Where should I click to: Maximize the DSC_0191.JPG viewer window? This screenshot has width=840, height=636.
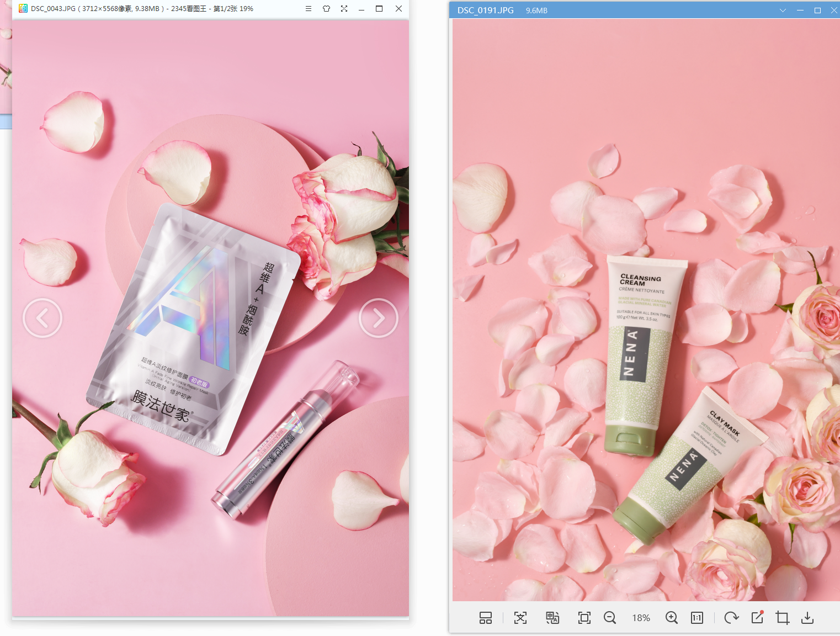pos(818,10)
